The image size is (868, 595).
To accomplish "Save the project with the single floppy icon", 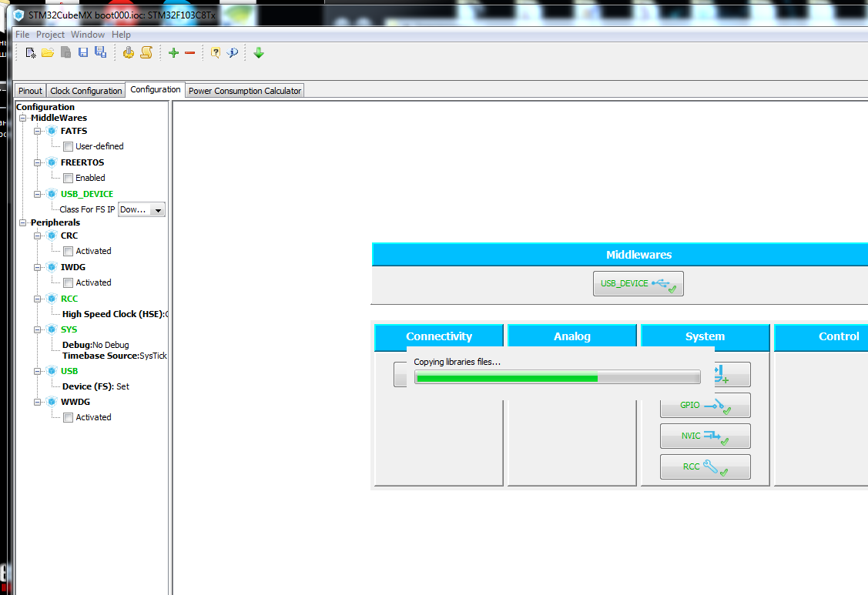I will tap(83, 52).
